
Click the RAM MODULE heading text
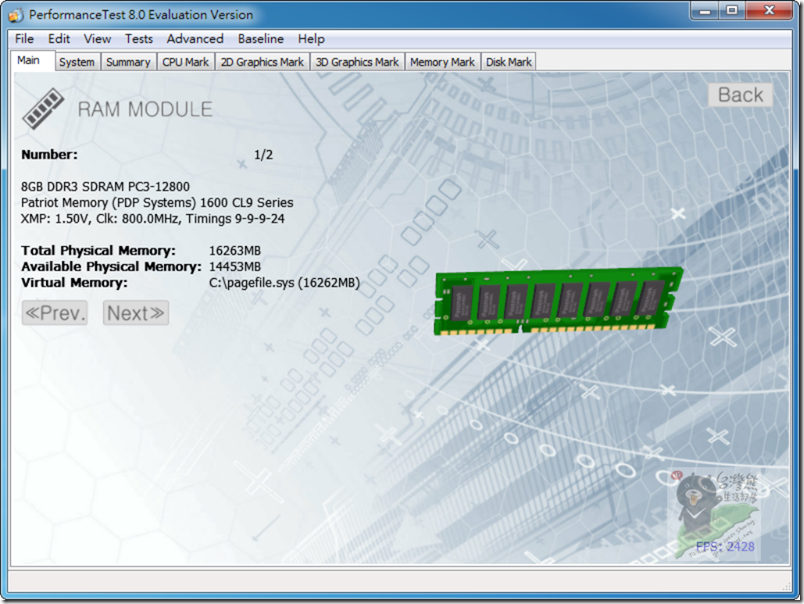point(145,109)
